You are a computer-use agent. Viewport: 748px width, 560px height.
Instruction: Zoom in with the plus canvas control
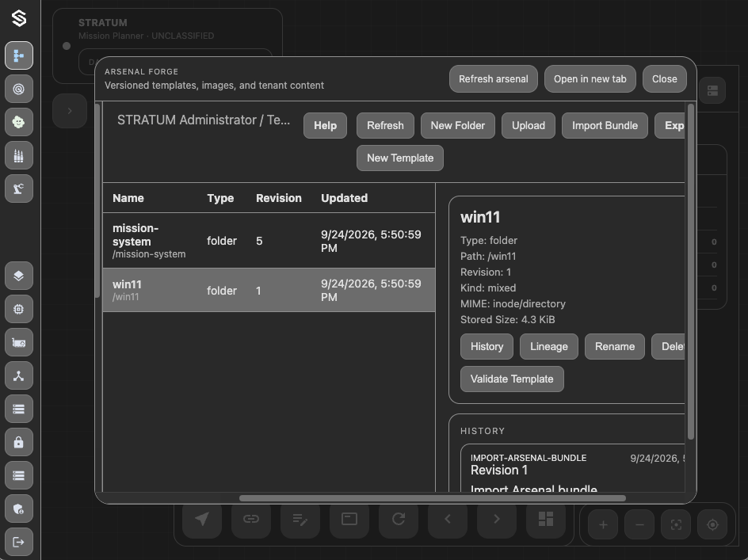point(603,524)
